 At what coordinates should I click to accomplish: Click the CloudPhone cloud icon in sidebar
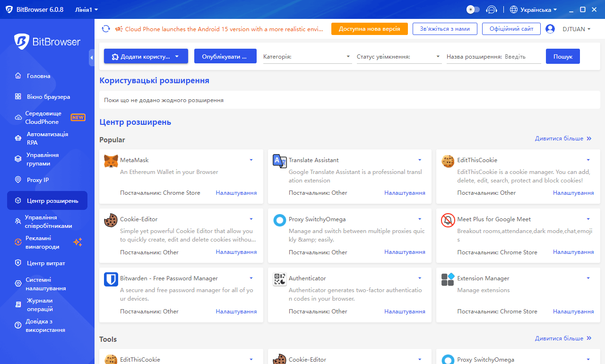[x=18, y=118]
